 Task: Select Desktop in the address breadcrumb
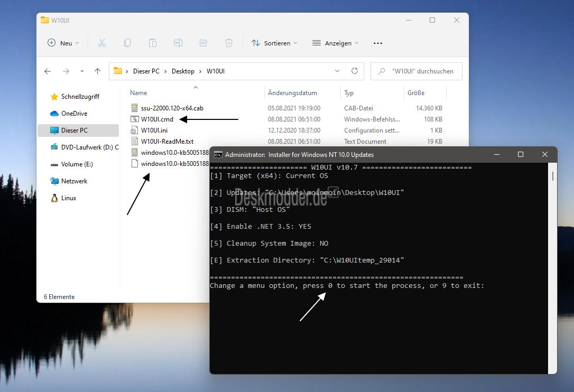183,71
